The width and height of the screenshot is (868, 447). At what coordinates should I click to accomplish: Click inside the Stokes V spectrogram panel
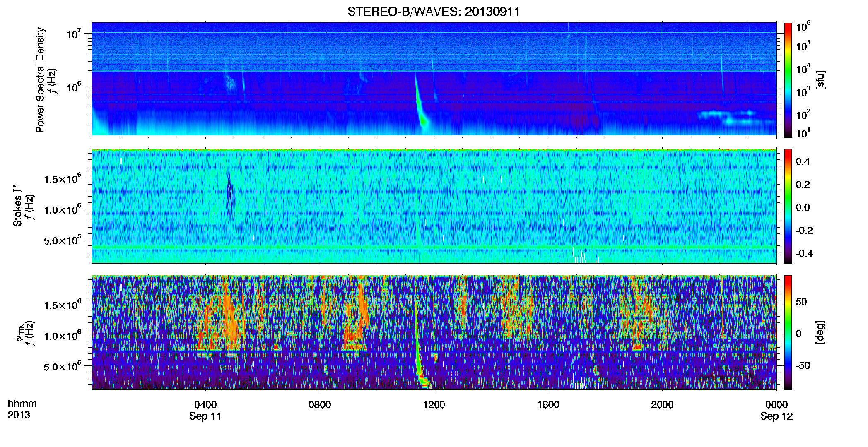click(x=434, y=206)
